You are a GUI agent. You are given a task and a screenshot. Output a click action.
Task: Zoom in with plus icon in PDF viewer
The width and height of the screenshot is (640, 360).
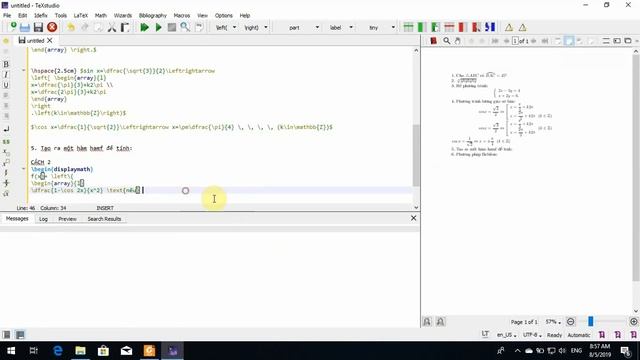(633, 322)
